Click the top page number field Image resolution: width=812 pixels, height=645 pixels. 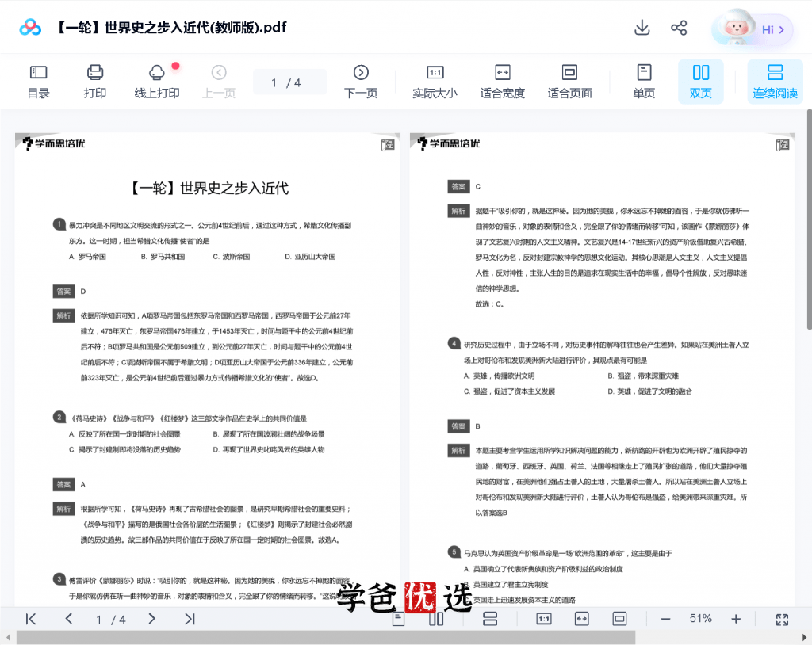(289, 82)
